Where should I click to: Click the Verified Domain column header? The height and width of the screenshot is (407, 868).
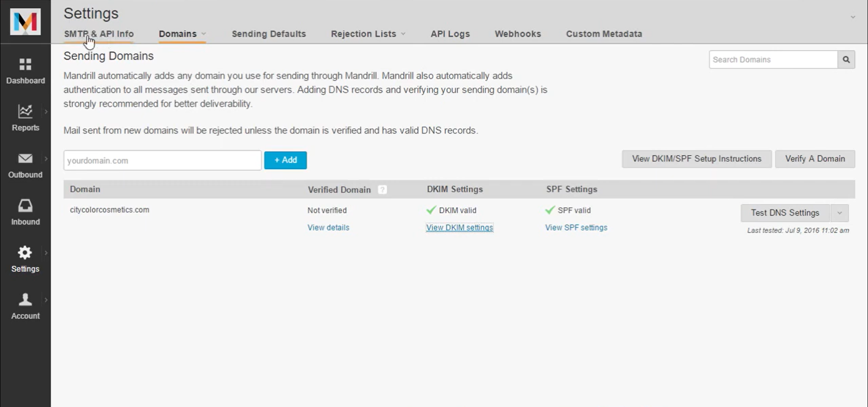click(x=340, y=190)
